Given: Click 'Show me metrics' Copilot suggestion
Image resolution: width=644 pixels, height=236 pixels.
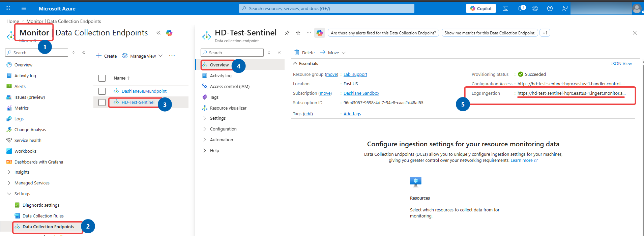Looking at the screenshot, I should (490, 33).
